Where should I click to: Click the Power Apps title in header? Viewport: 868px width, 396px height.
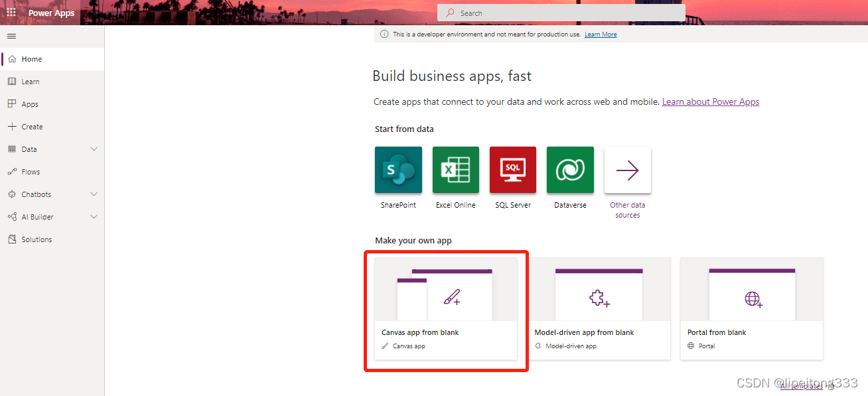(x=51, y=13)
